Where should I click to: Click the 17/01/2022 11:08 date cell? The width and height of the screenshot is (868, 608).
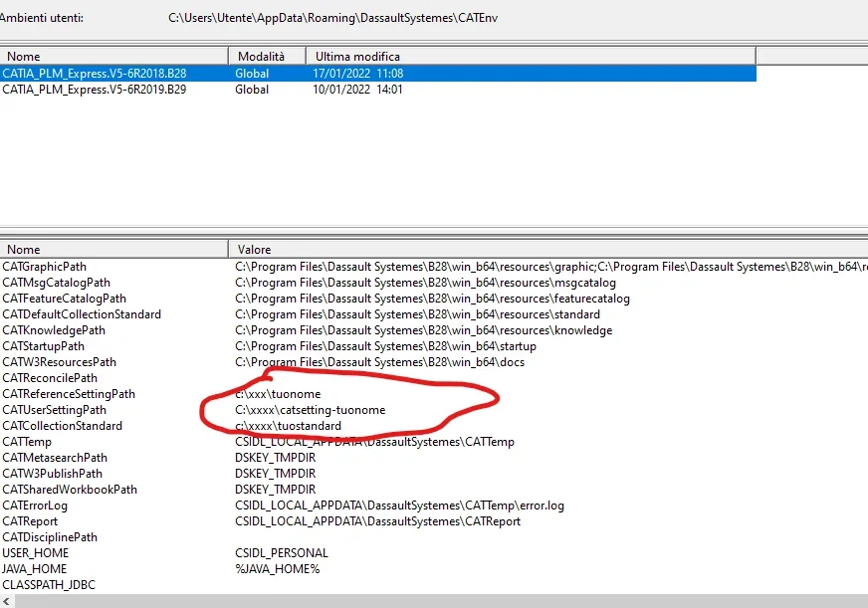pos(358,73)
